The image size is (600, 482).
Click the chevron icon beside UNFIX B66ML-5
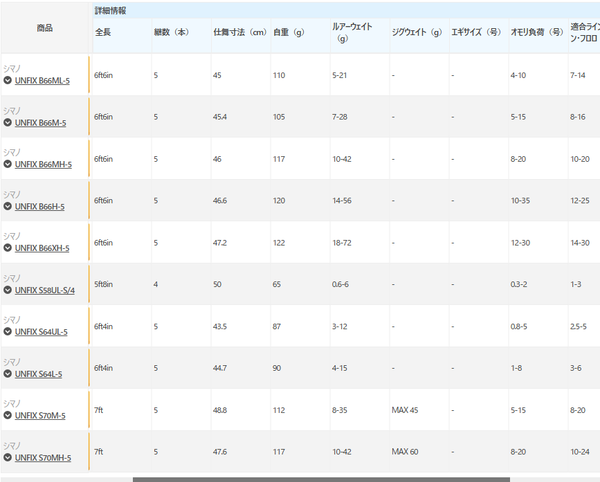click(x=8, y=80)
